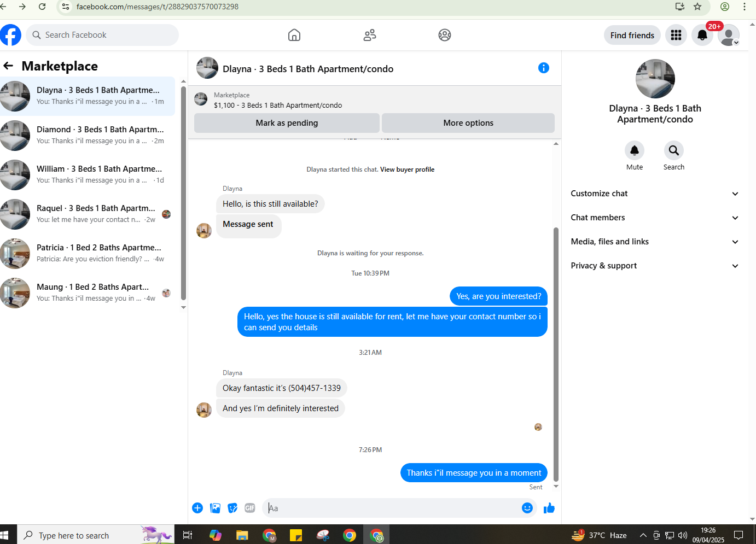756x544 pixels.
Task: Mark the listing as pending
Action: pyautogui.click(x=287, y=123)
